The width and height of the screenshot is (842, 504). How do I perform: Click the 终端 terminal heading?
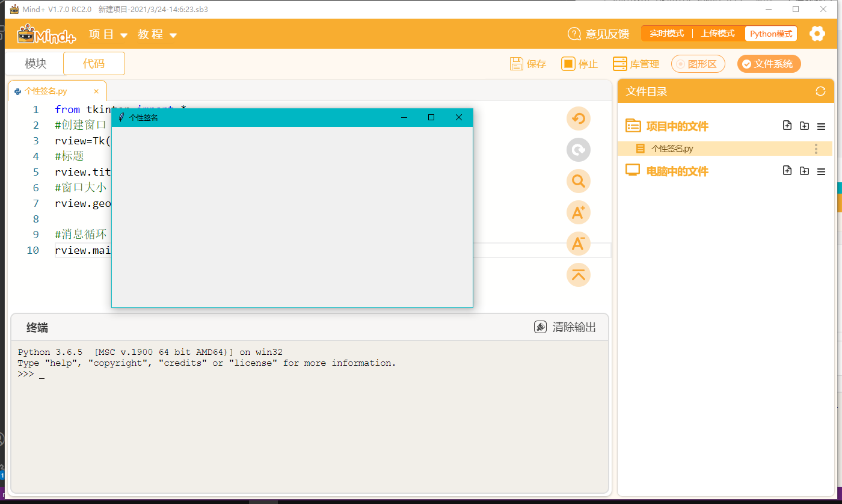[37, 328]
